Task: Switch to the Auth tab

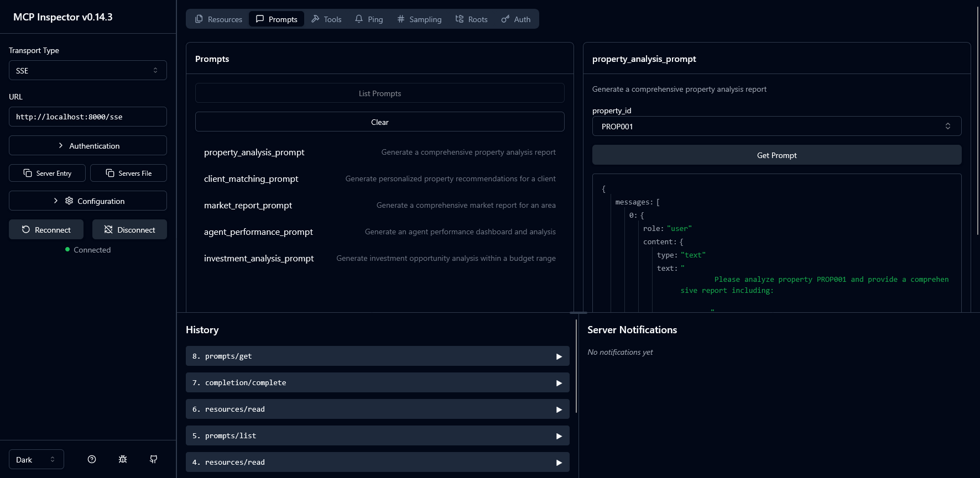Action: coord(515,19)
